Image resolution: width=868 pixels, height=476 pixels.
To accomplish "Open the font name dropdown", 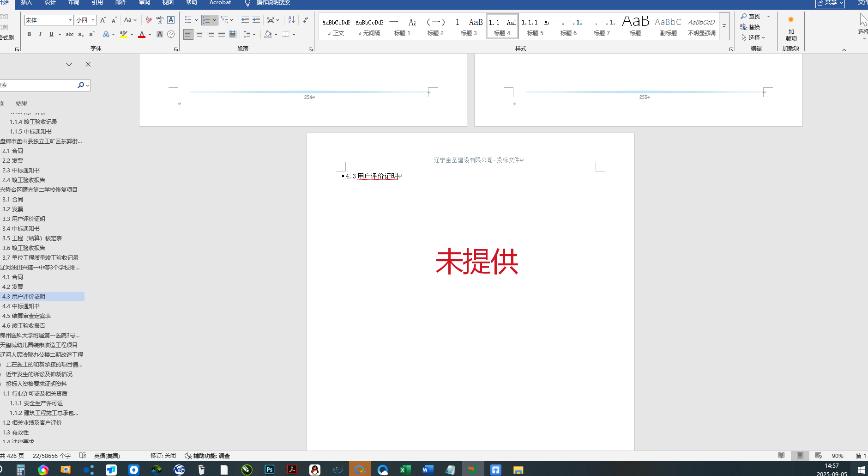I will [70, 20].
